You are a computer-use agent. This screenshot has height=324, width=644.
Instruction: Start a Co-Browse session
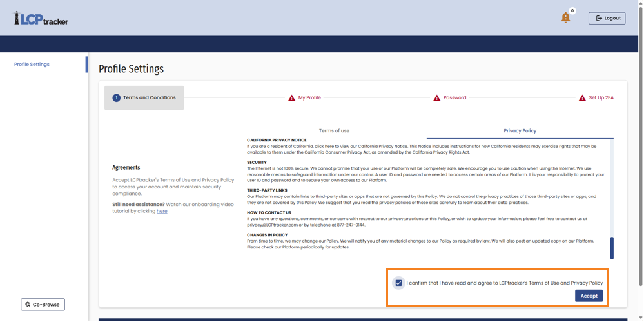43,305
